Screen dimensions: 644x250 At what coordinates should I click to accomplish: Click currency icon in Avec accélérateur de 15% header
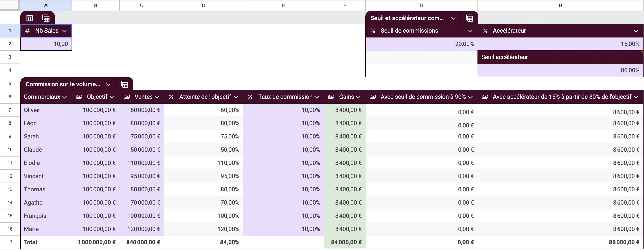[x=485, y=97]
